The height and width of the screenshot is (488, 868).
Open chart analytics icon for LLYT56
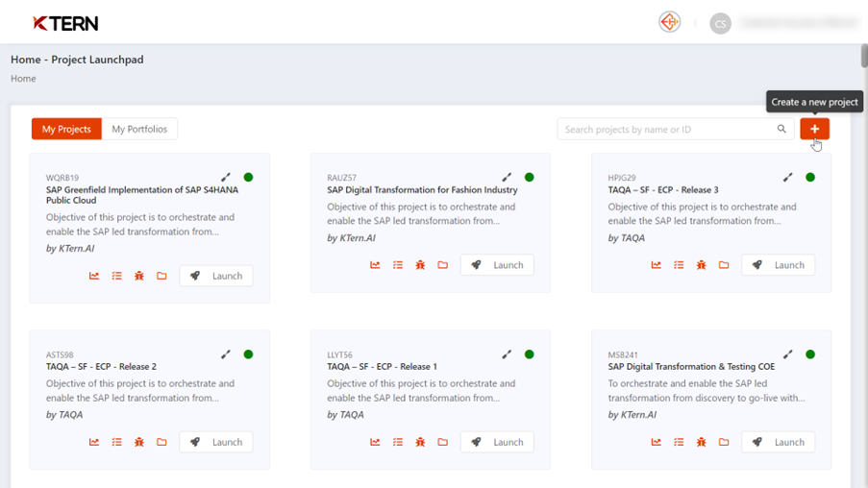[375, 442]
